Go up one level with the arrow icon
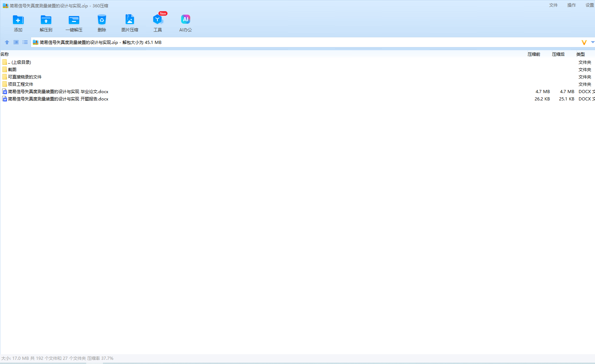Viewport: 595px width, 364px height. point(7,42)
